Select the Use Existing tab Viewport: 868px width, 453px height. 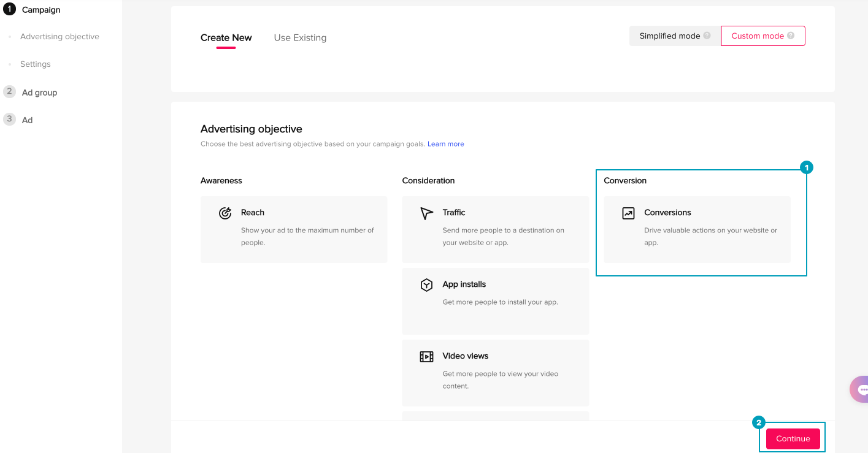point(300,37)
